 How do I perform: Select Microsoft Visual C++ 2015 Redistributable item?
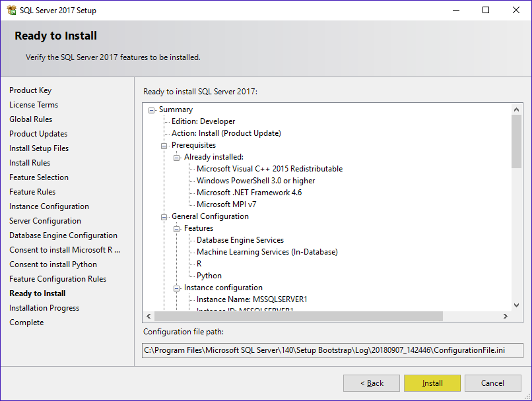270,169
